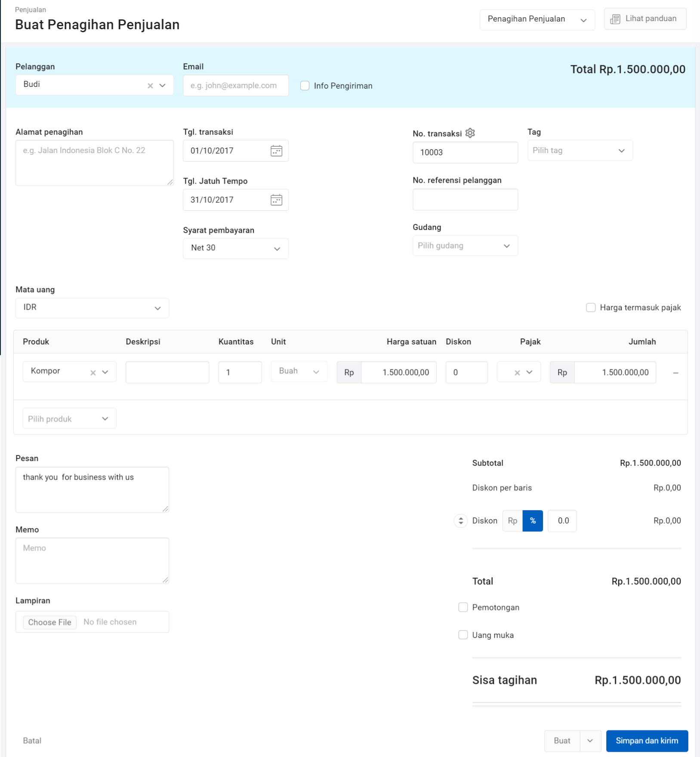700x757 pixels.
Task: Expand the Pajak dropdown in Kompor row
Action: click(529, 372)
